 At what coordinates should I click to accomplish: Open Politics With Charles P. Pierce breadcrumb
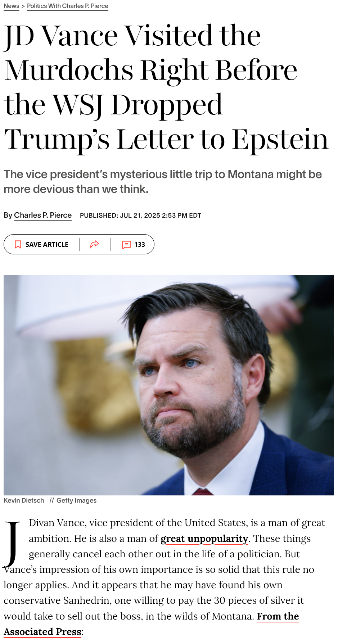pyautogui.click(x=68, y=6)
